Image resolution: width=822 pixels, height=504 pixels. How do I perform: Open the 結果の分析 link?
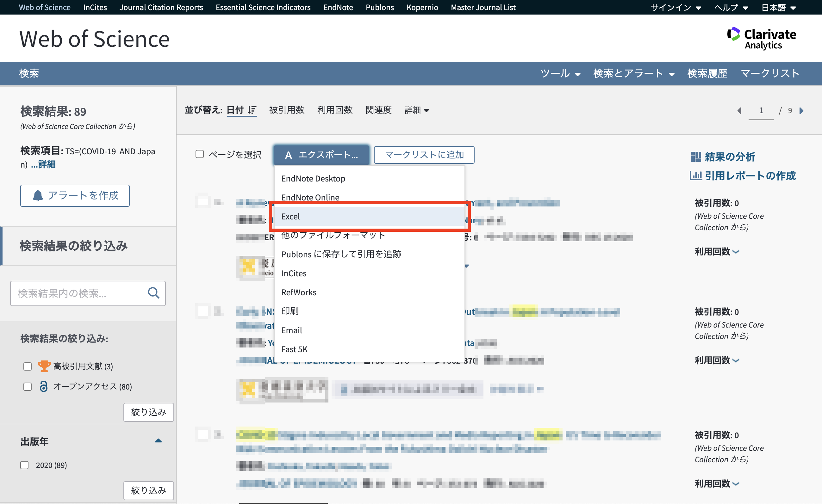pos(730,157)
